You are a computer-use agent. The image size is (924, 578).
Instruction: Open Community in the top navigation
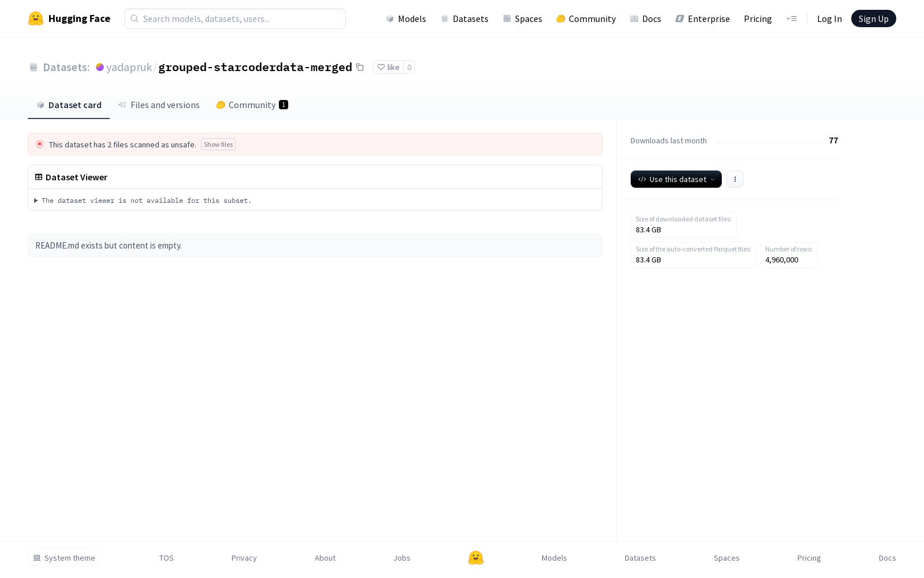click(586, 18)
